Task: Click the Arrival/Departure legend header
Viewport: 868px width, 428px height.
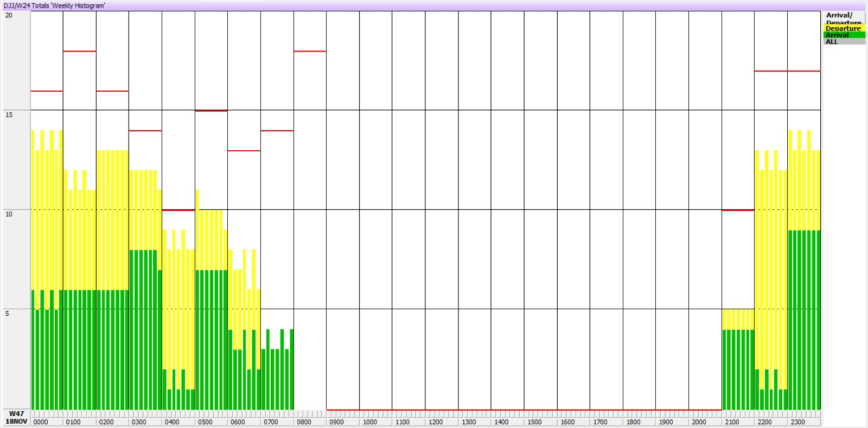Action: (x=844, y=17)
